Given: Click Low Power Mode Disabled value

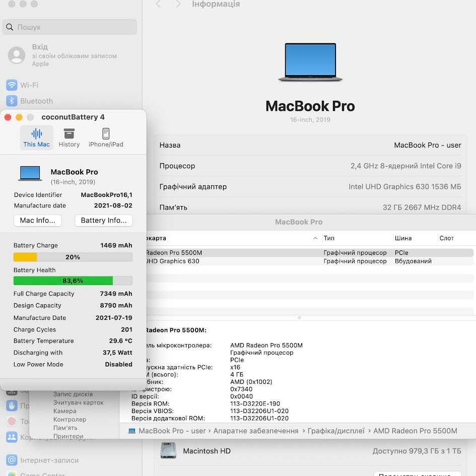Looking at the screenshot, I should coord(118,364).
